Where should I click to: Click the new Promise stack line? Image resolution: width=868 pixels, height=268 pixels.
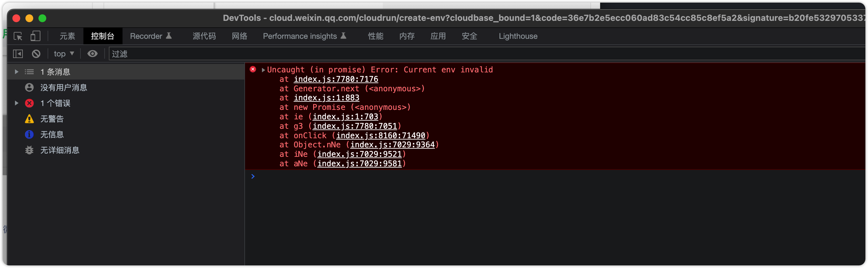[x=345, y=107]
